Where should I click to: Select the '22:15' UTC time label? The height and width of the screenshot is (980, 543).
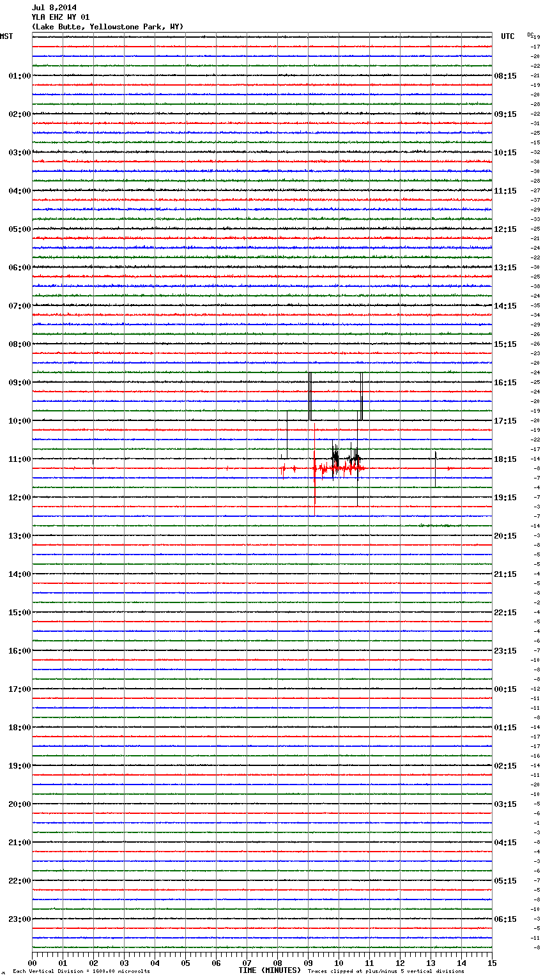[505, 613]
